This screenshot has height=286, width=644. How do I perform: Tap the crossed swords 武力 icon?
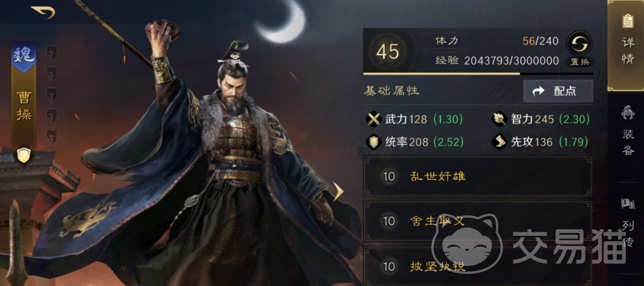tap(374, 120)
